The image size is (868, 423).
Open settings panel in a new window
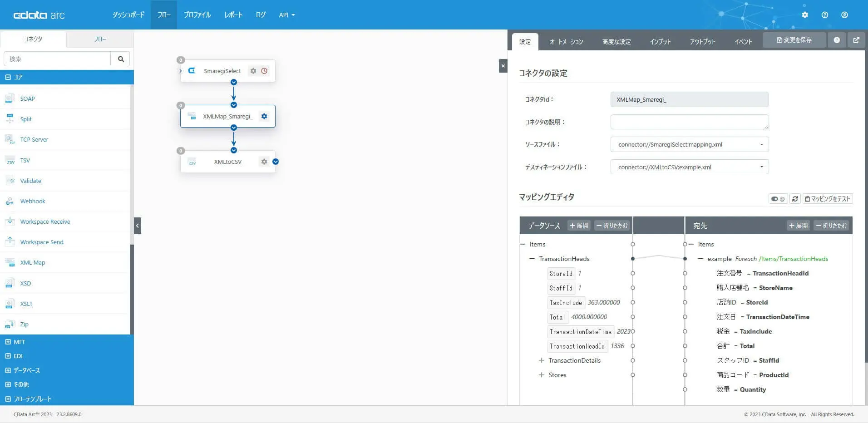tap(856, 40)
